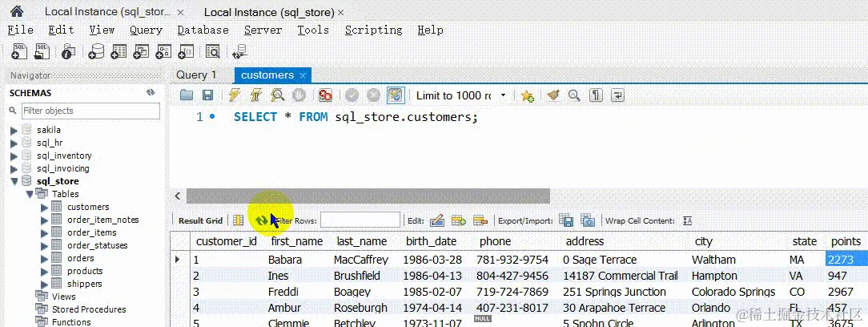Toggle continue-on-error execution mode
The image size is (868, 327).
325,95
